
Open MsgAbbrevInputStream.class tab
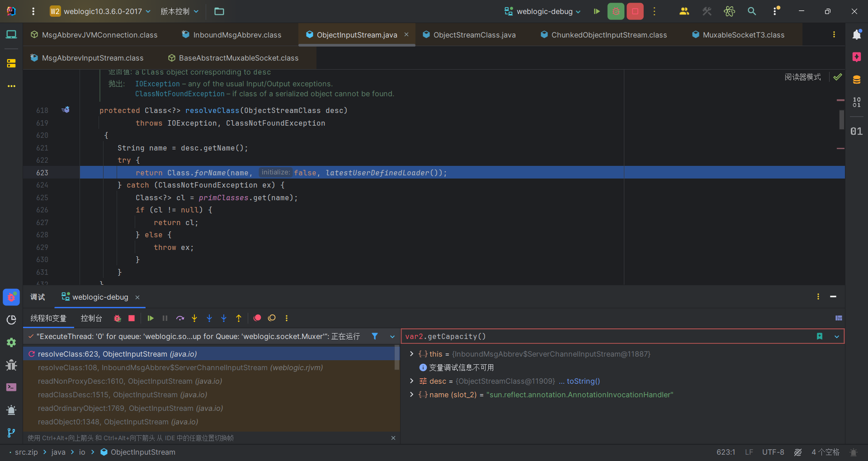click(87, 58)
